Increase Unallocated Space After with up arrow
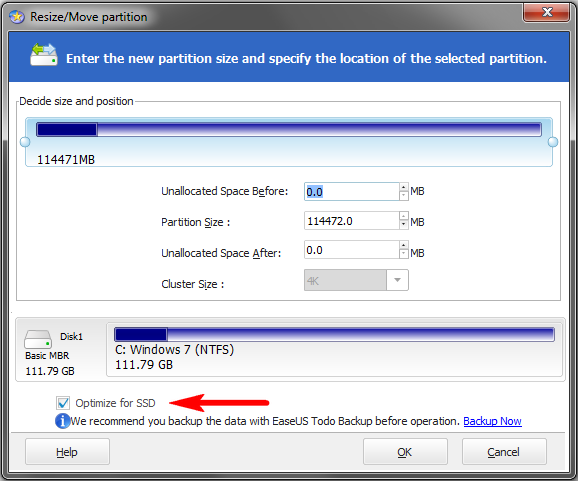The image size is (578, 481). point(404,245)
